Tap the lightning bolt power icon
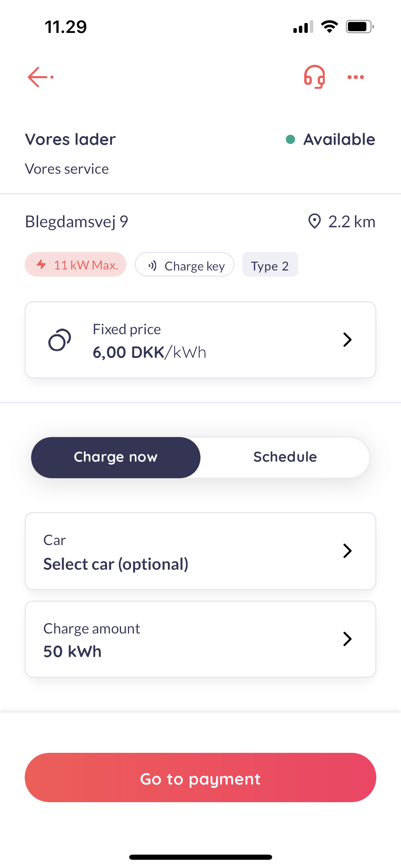Viewport: 401px width, 868px height. [x=41, y=264]
